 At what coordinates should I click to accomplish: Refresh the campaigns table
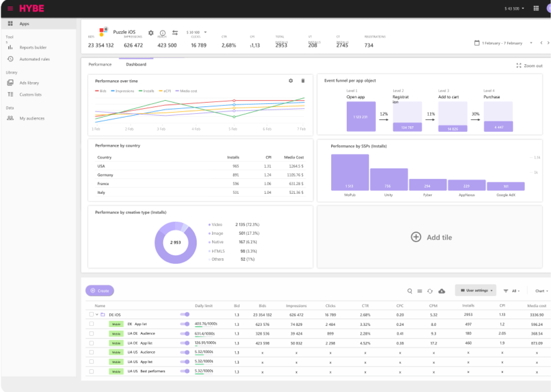[430, 291]
